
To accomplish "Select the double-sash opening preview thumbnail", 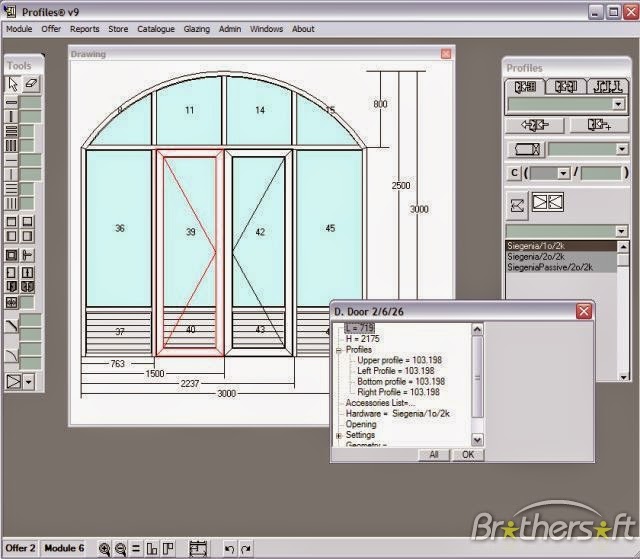I will tap(548, 202).
